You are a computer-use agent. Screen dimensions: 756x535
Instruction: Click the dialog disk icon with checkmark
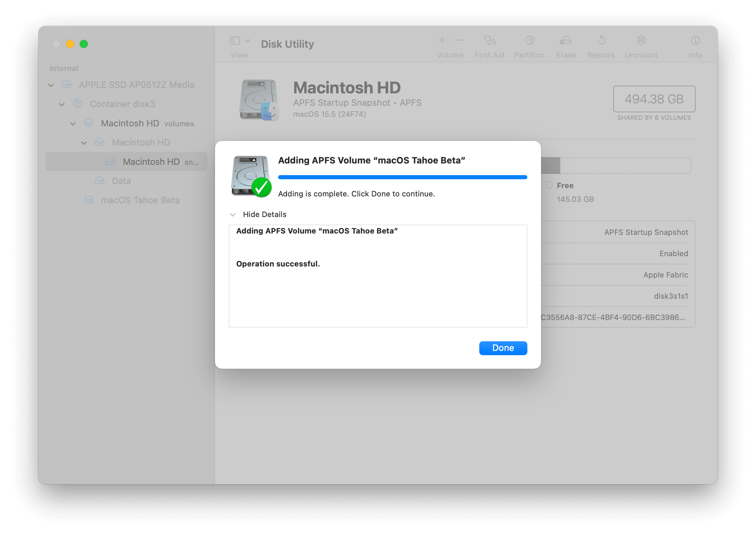click(252, 177)
